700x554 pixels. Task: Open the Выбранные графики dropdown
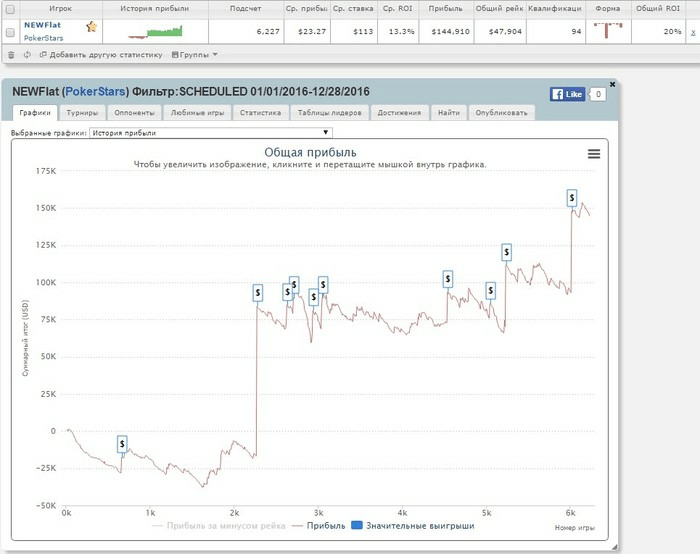click(210, 132)
